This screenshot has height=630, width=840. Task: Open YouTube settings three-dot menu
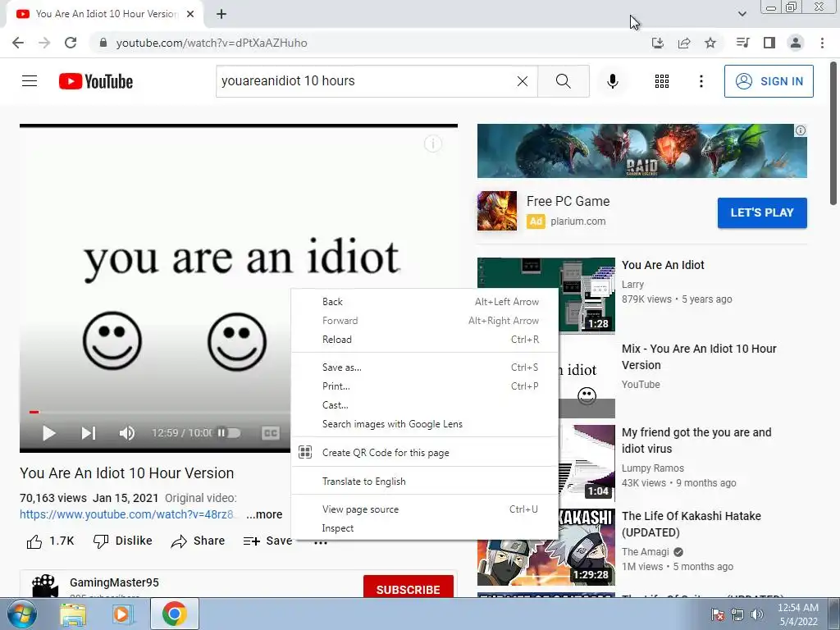tap(701, 81)
